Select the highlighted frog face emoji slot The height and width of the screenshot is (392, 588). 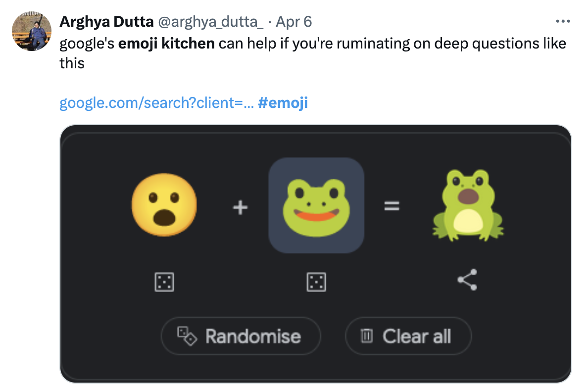point(316,205)
